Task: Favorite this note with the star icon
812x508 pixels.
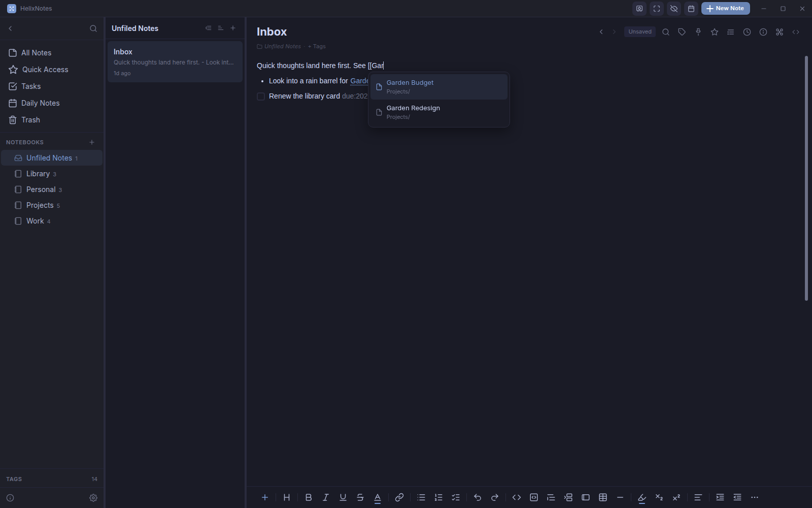Action: [715, 32]
